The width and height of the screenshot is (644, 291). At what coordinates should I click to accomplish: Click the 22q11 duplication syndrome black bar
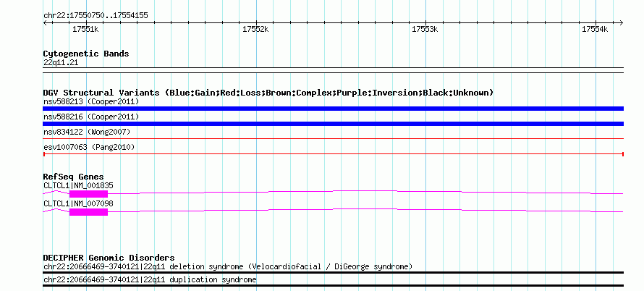pyautogui.click(x=333, y=286)
